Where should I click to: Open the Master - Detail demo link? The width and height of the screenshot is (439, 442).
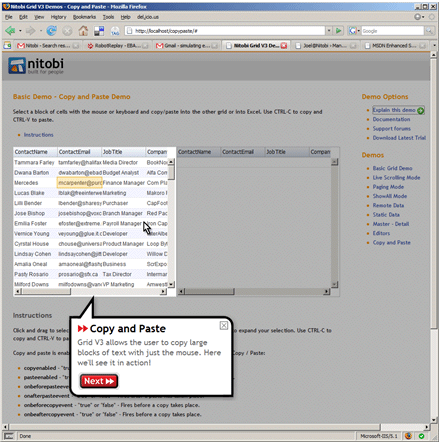pyautogui.click(x=391, y=224)
